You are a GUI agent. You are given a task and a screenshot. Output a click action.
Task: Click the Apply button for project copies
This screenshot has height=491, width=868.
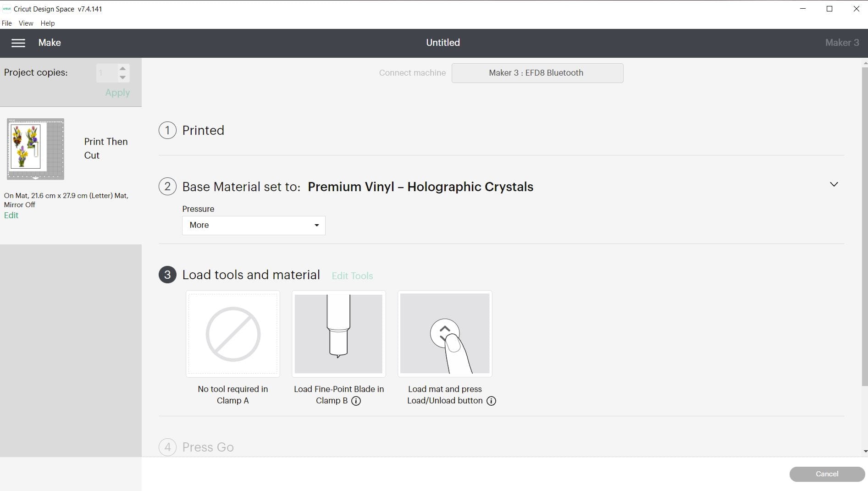pyautogui.click(x=117, y=93)
